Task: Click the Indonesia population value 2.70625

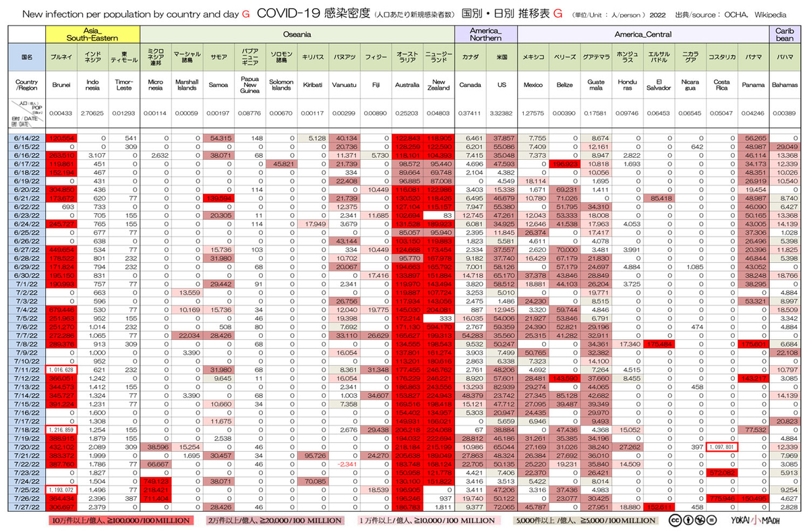Action: click(x=93, y=114)
